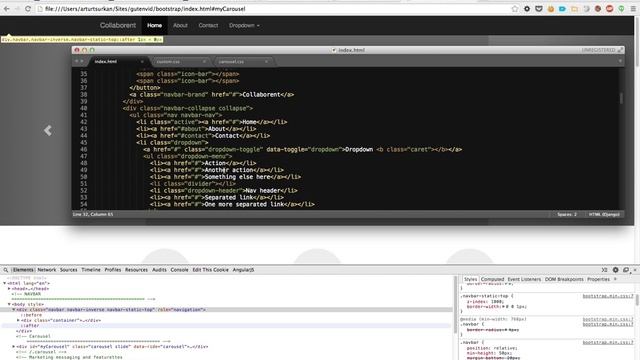Click the About nav link

point(180,25)
